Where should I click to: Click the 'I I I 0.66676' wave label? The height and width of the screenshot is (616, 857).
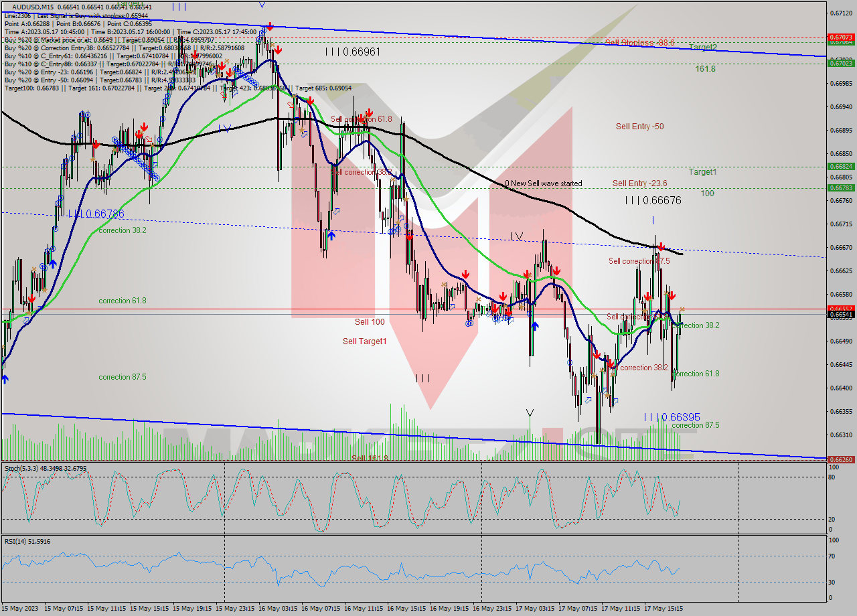[x=653, y=200]
